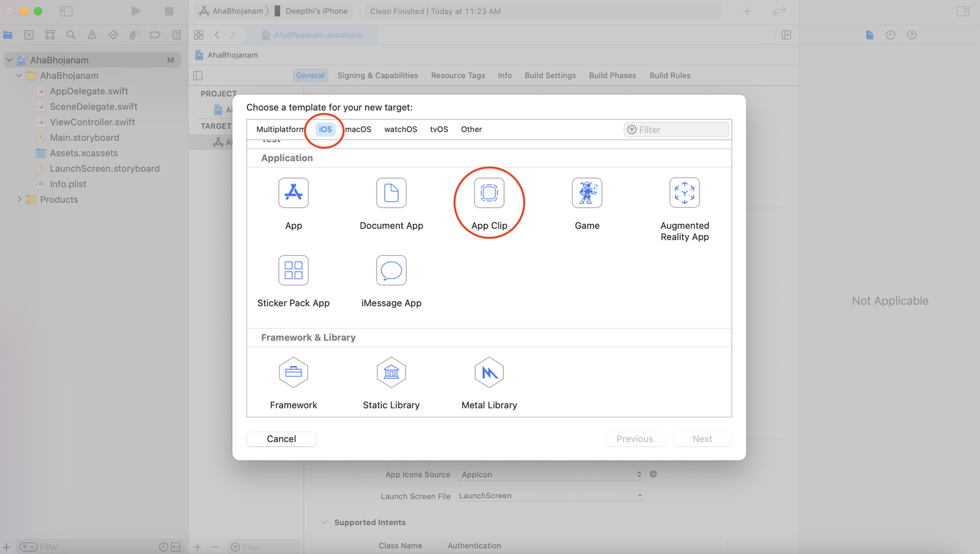Click the Run (play) button in toolbar
This screenshot has height=554, width=980.
[136, 11]
